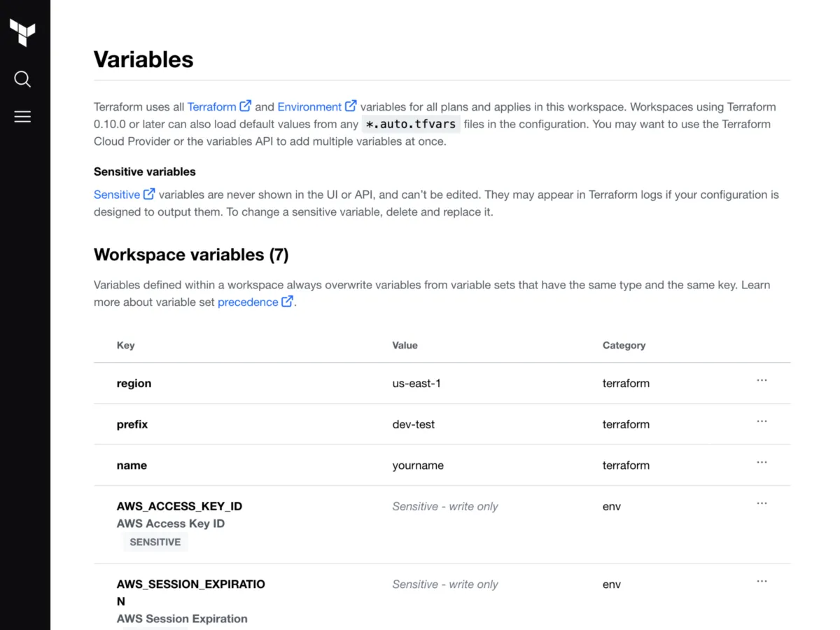840x630 pixels.
Task: Click external-link icon beside Sensitive link
Action: coord(149,194)
